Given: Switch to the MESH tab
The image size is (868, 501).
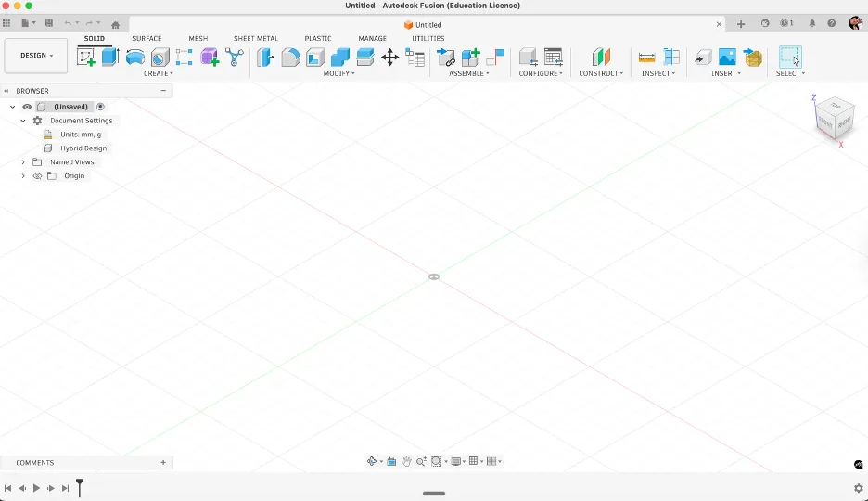Looking at the screenshot, I should click(x=198, y=38).
